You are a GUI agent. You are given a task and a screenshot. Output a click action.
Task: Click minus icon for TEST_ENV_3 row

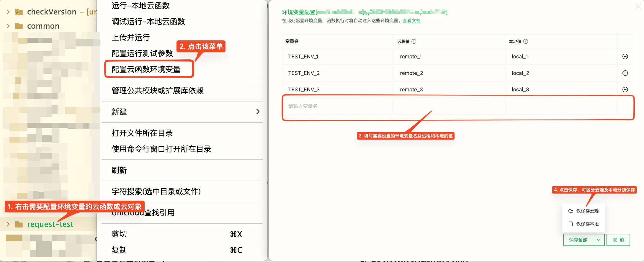(625, 90)
